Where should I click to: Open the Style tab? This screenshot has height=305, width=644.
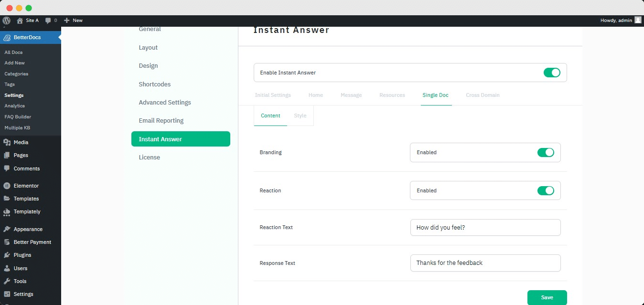pyautogui.click(x=300, y=116)
